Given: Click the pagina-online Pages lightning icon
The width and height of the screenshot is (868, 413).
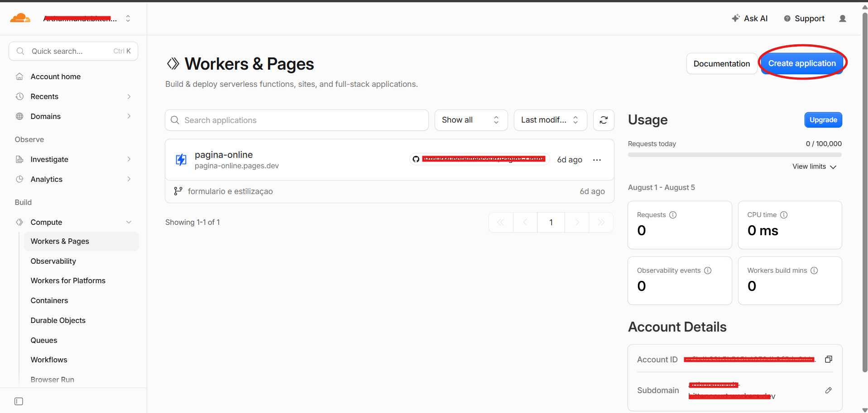Looking at the screenshot, I should (x=181, y=160).
